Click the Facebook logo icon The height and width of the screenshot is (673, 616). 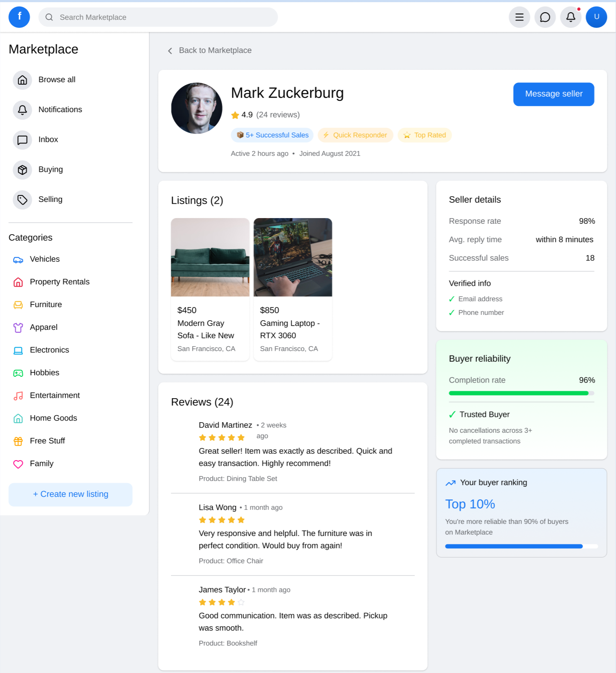(x=19, y=17)
